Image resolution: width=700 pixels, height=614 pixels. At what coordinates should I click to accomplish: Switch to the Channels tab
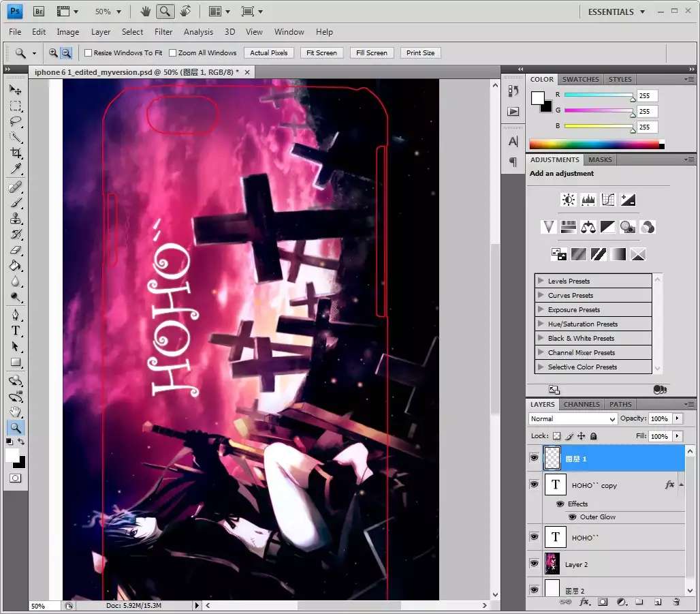tap(582, 404)
